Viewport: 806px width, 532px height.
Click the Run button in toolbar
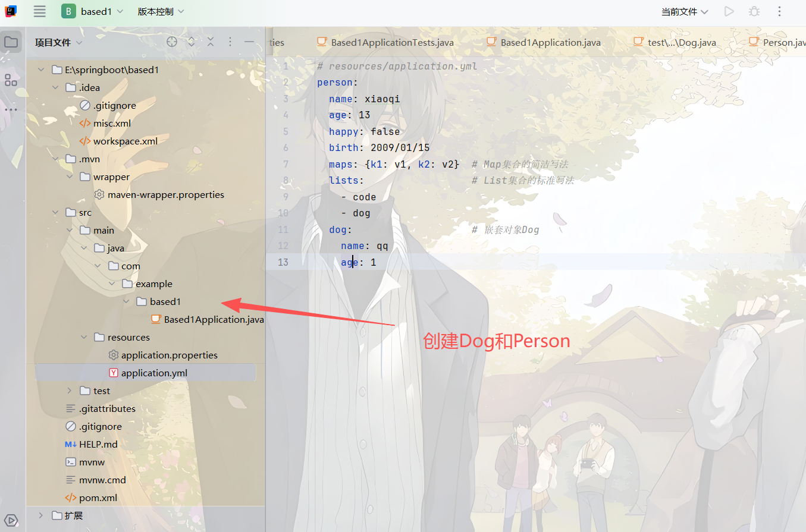[x=729, y=11]
